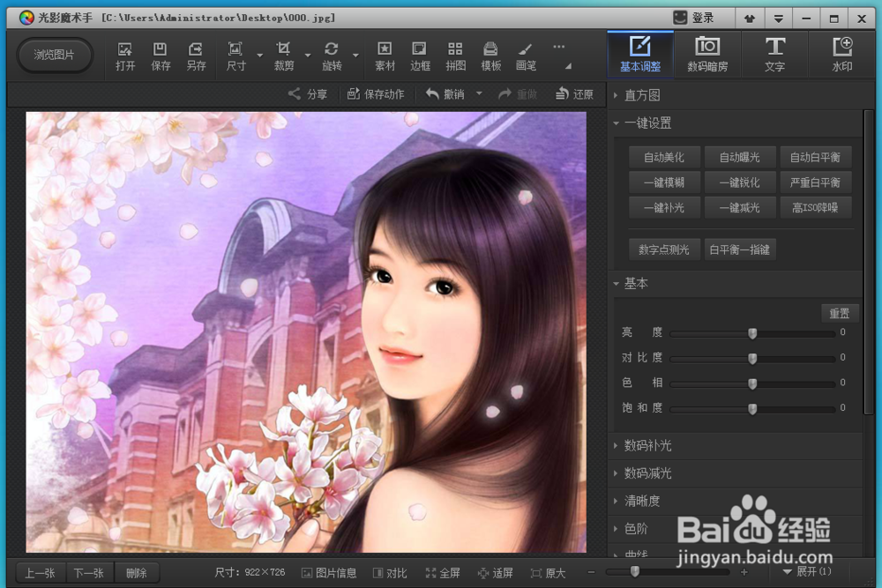Click 一键锐化 button

click(x=740, y=182)
